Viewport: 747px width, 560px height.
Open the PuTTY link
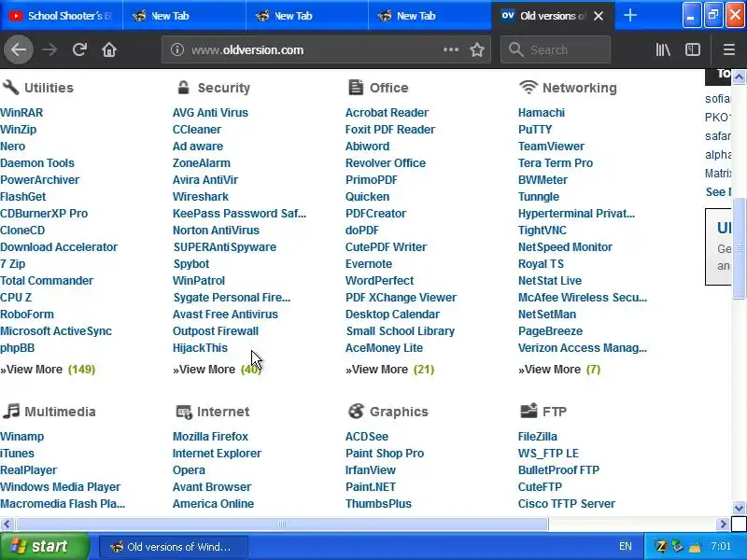tap(535, 129)
